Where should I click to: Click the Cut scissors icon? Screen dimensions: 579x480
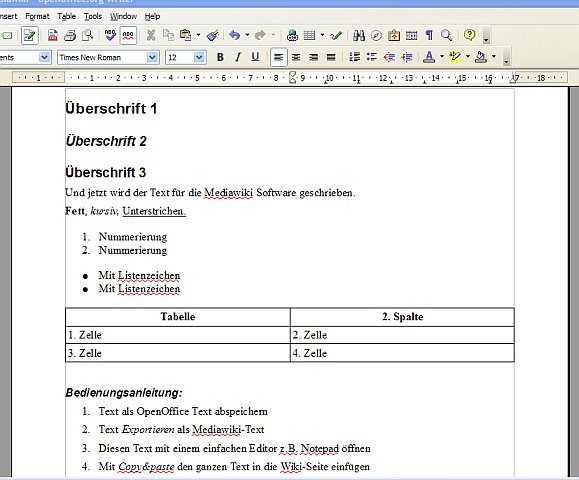pyautogui.click(x=151, y=35)
